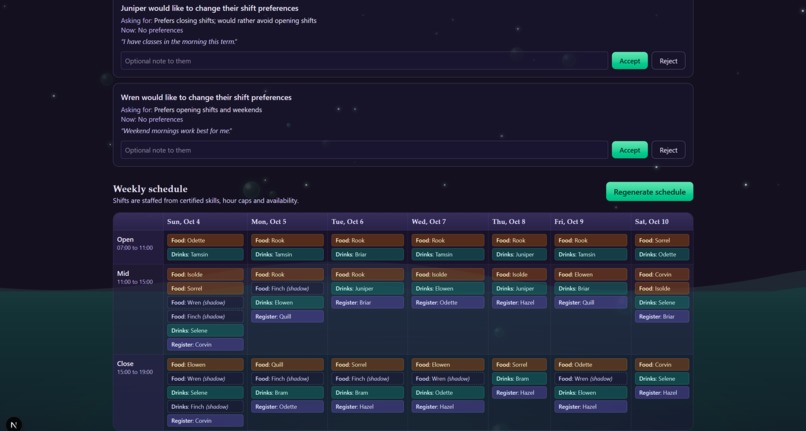
Task: Click Sunday Close 'Drinks: Finch (shadow)'
Action: click(205, 406)
